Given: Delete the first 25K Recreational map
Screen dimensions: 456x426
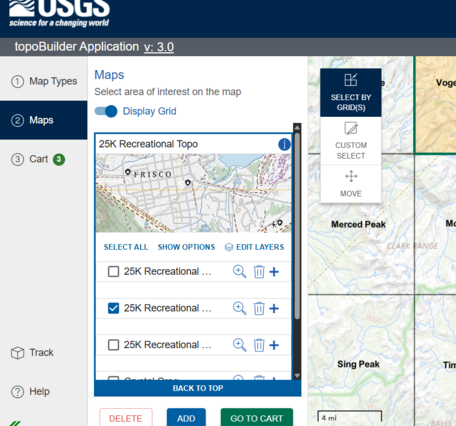Looking at the screenshot, I should 259,272.
